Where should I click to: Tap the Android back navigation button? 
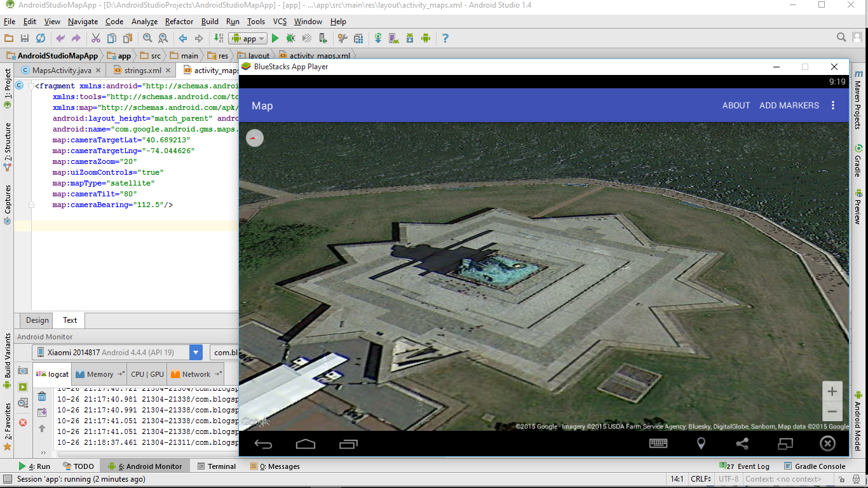point(263,444)
